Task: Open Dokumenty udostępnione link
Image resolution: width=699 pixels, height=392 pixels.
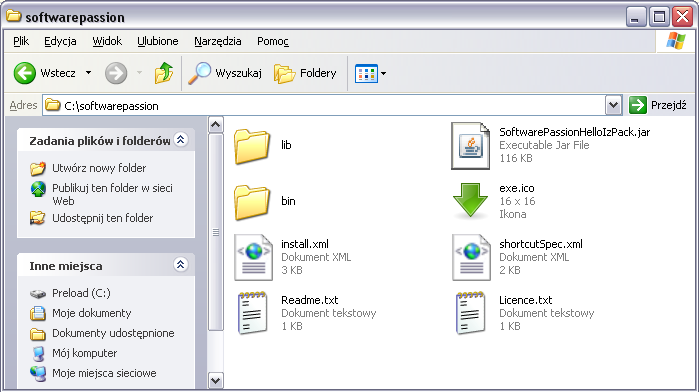Action: point(113,333)
